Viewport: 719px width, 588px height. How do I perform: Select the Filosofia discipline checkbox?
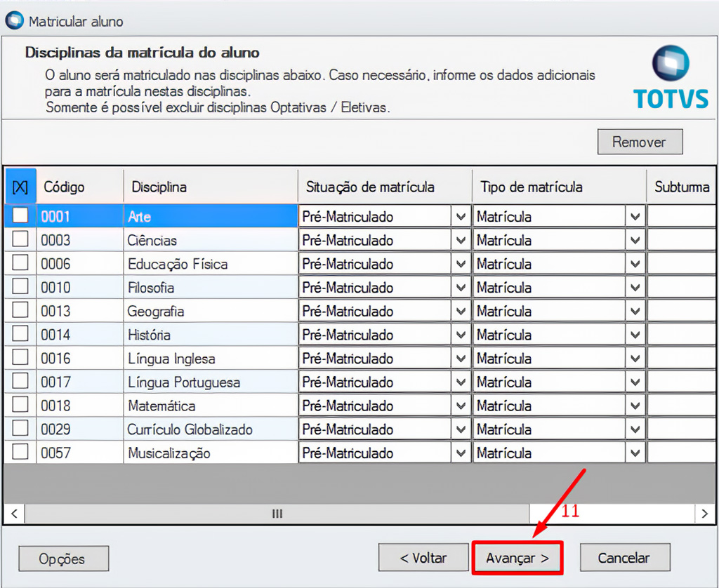20,287
